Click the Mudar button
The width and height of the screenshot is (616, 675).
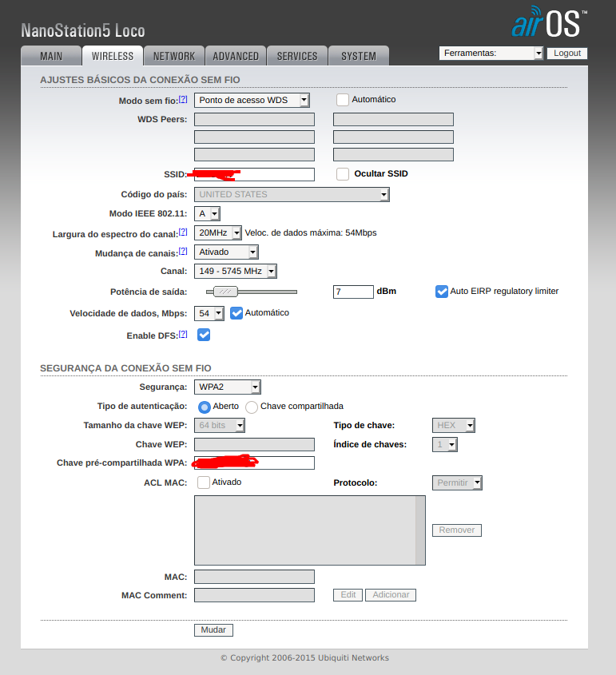tap(213, 630)
